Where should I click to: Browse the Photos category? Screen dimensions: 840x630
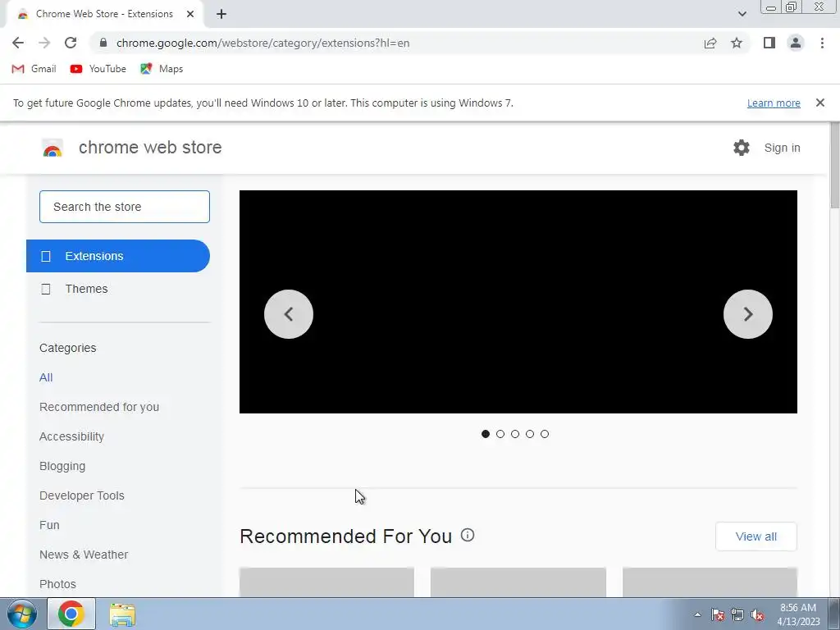58,584
